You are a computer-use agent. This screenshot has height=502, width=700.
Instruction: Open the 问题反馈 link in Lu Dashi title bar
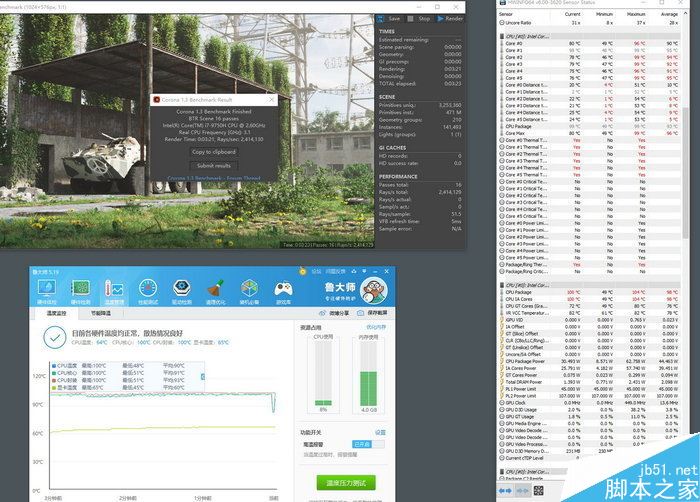point(335,272)
